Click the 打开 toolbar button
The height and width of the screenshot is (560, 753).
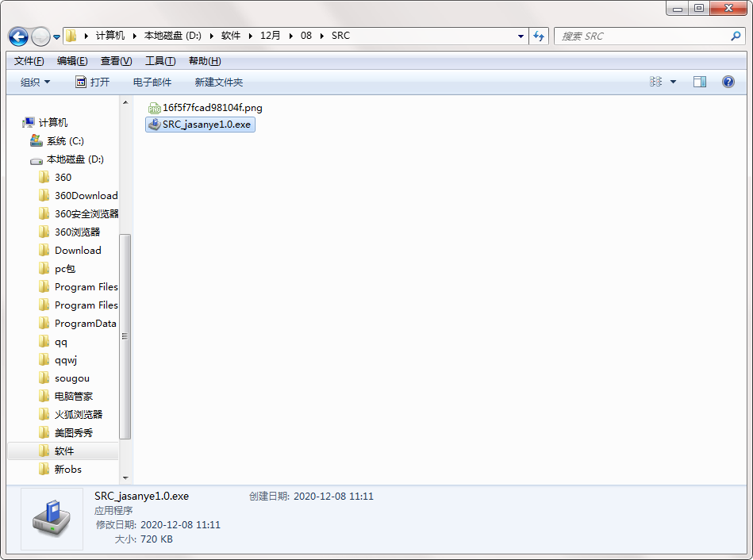click(x=93, y=82)
